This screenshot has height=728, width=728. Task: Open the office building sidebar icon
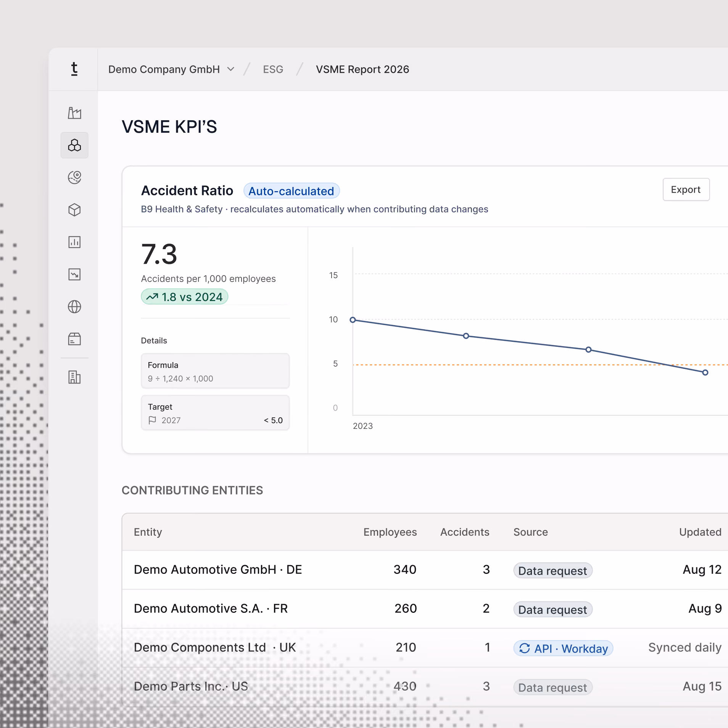74,377
